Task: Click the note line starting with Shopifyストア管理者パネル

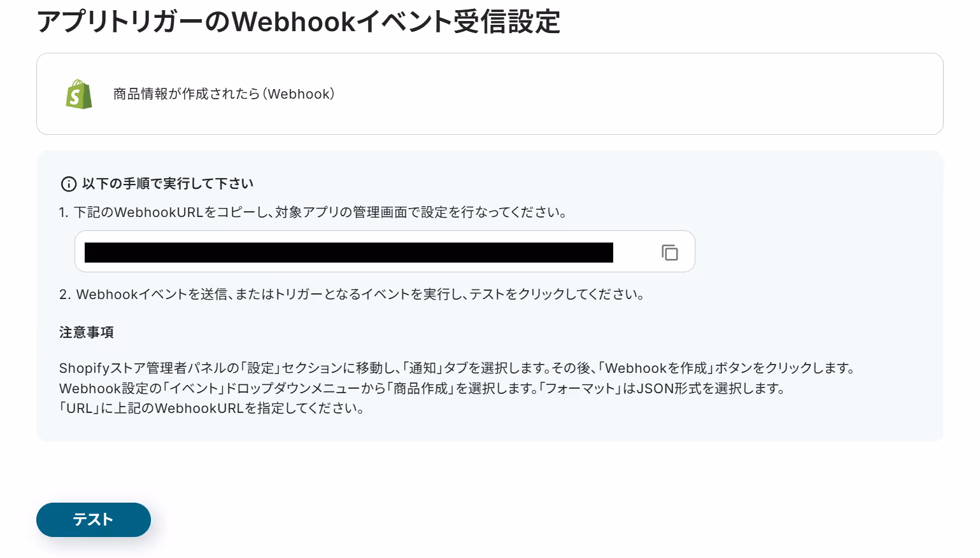Action: pos(457,368)
